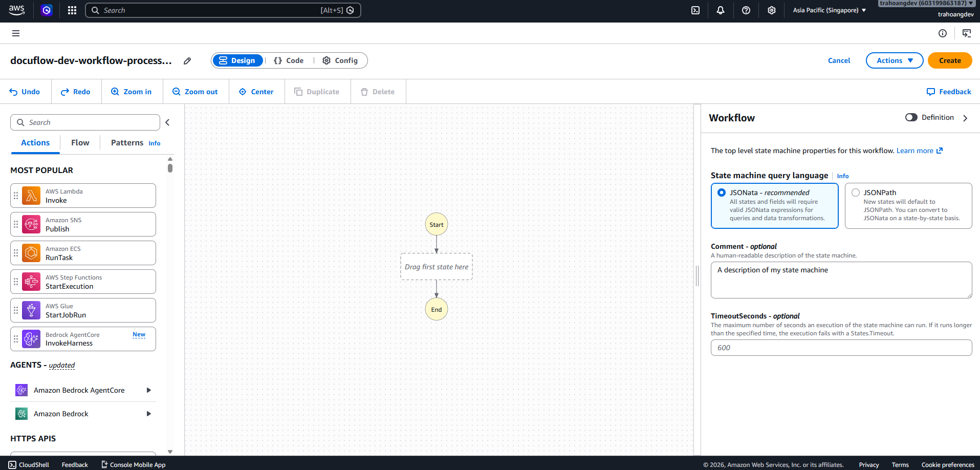Click the panel resize handle beside canvas
The height and width of the screenshot is (470, 980).
pyautogui.click(x=697, y=276)
